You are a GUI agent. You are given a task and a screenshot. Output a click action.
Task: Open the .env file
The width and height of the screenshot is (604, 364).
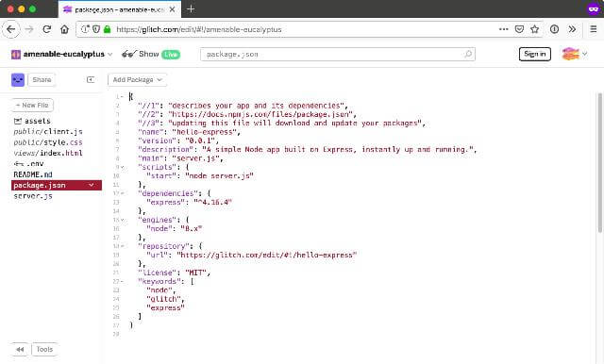pos(29,164)
